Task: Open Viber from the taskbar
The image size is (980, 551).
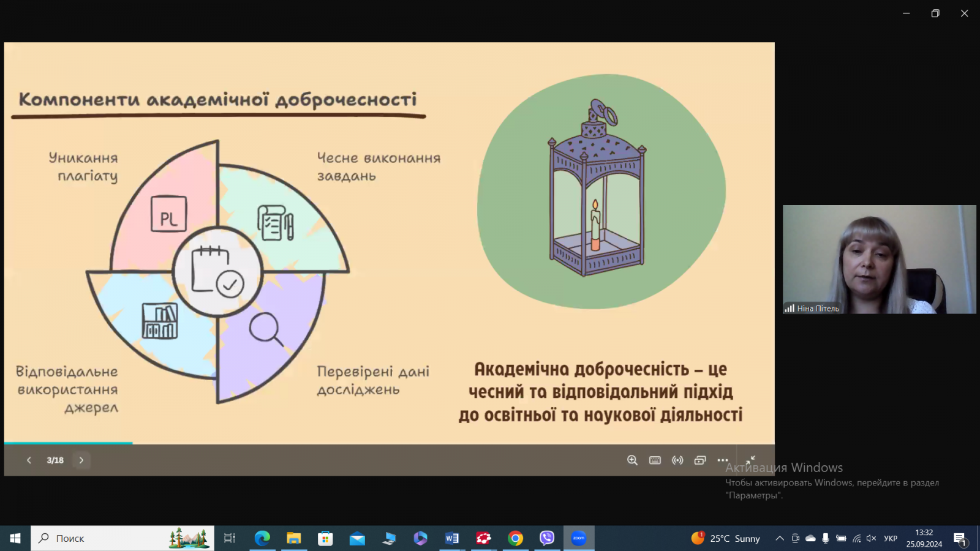Action: [547, 538]
